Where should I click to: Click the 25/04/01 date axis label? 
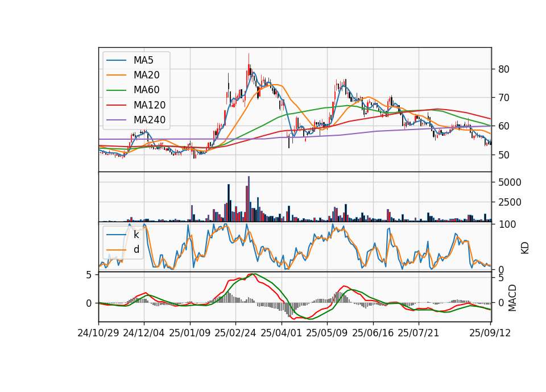point(282,333)
